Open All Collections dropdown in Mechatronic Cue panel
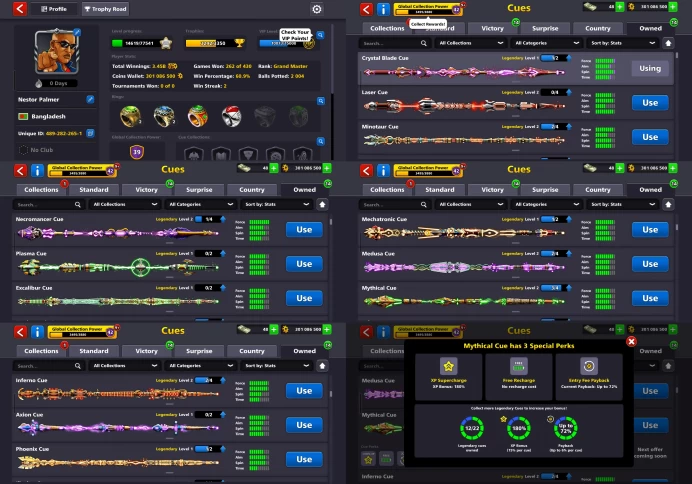 [x=470, y=204]
